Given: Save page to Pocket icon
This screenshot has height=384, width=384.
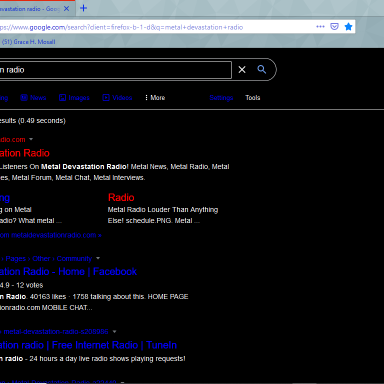Looking at the screenshot, I should click(334, 27).
